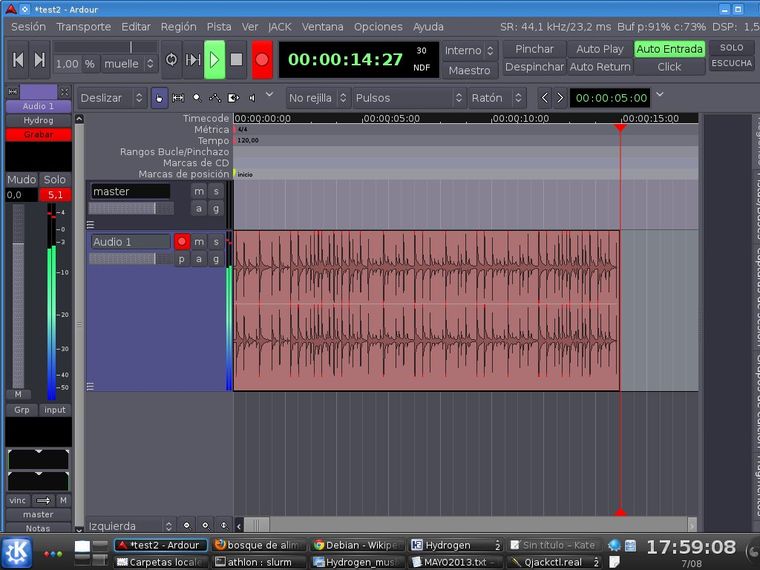This screenshot has width=760, height=570.
Task: Toggle the Click metronome button
Action: (x=669, y=67)
